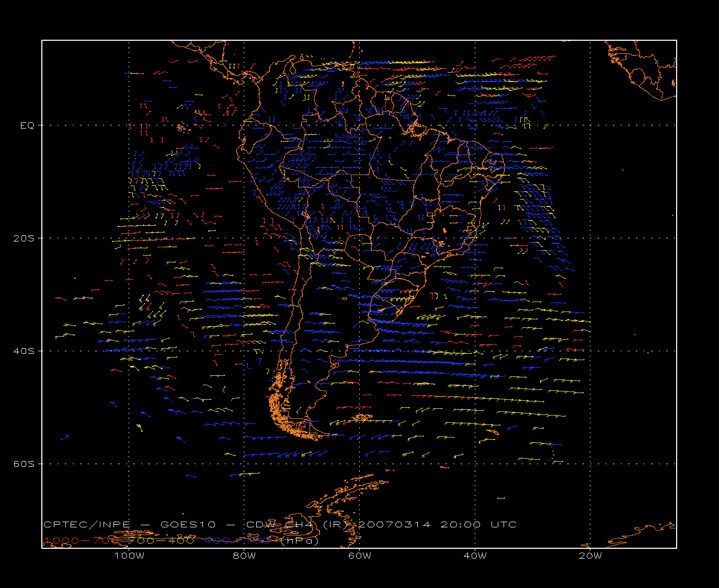Screen dimensions: 719x588
Task: Click the 20S latitude label
Action: [24, 238]
